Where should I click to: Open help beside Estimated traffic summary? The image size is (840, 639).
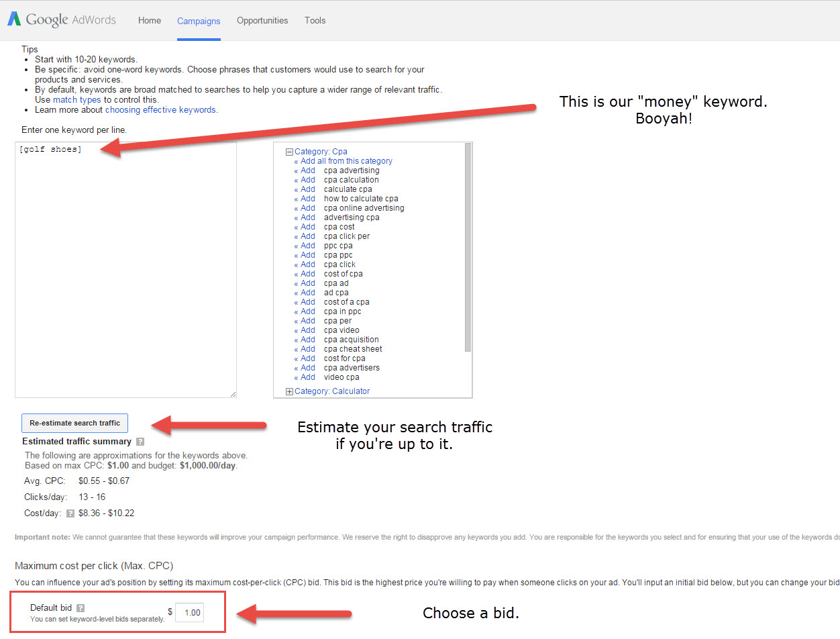(140, 441)
